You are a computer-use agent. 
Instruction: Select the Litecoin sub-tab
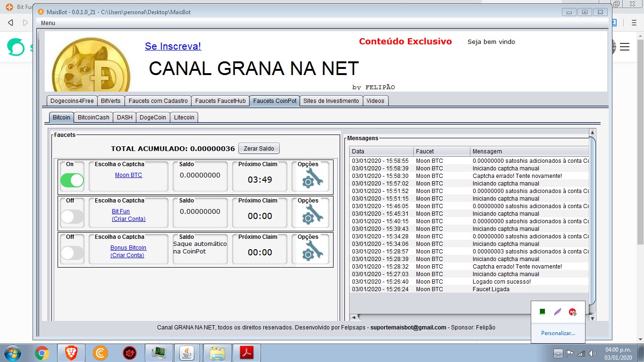(184, 117)
